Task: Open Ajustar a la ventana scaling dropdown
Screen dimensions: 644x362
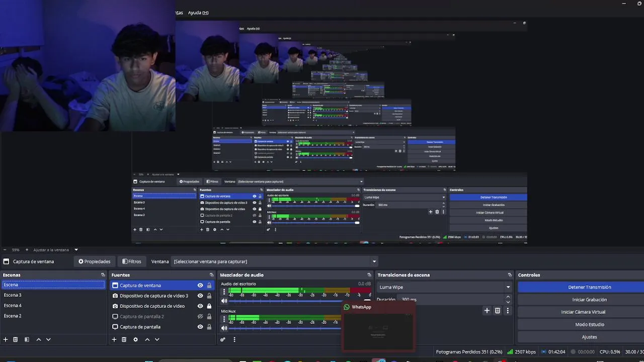Action: coord(55,250)
